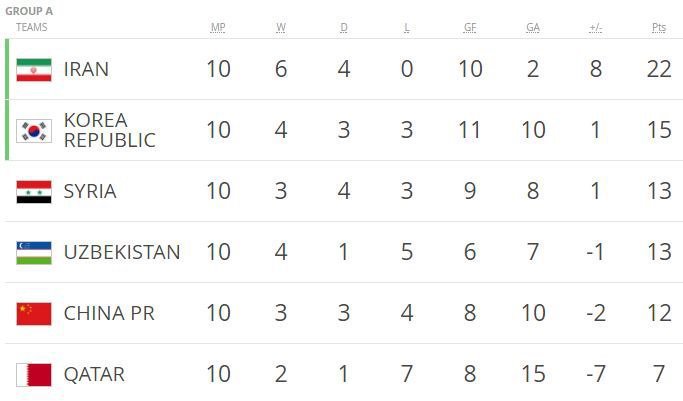This screenshot has height=401, width=683.
Task: Open the KOREA REPUBLIC team link
Action: coord(109,130)
